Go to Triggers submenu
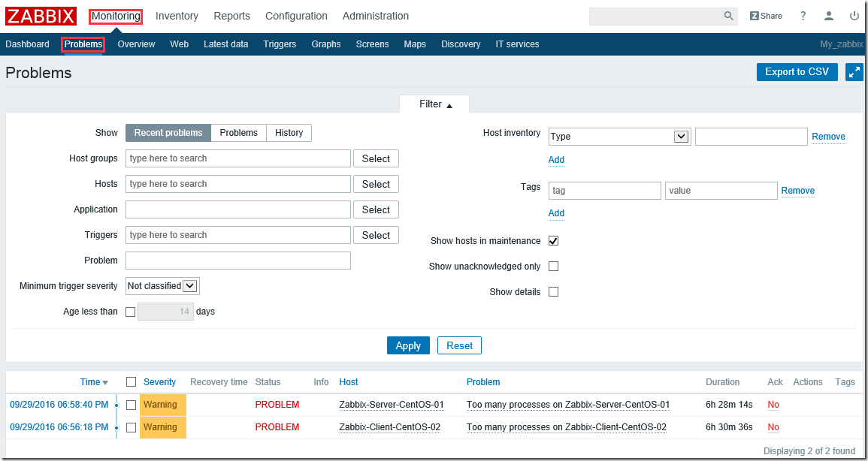Viewport: 868px width, 461px height. [280, 44]
